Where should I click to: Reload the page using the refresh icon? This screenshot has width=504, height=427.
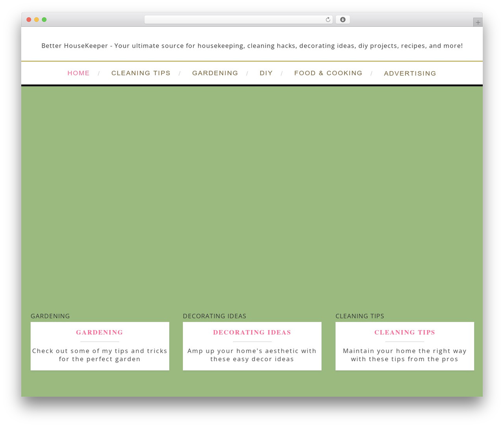(328, 20)
